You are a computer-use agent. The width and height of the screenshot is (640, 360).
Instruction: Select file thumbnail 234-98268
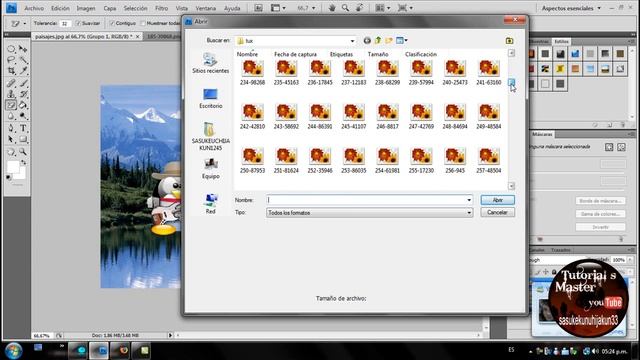[252, 72]
